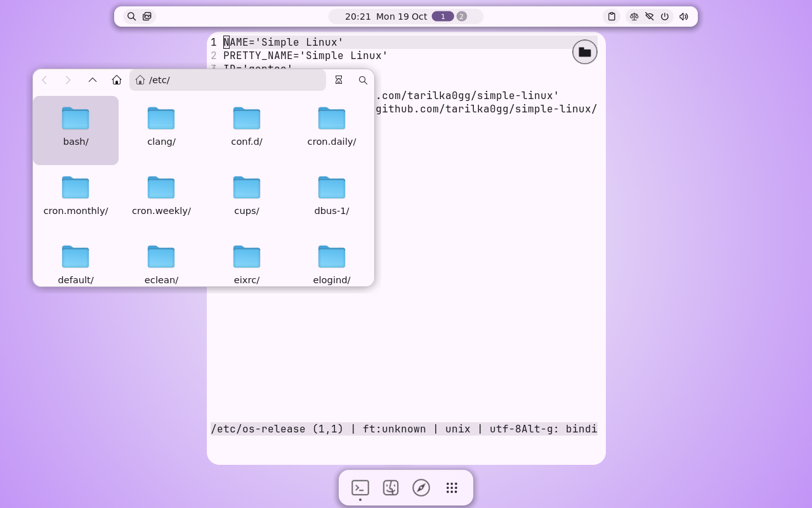Open search in the file manager
This screenshot has height=508, width=812.
point(363,80)
